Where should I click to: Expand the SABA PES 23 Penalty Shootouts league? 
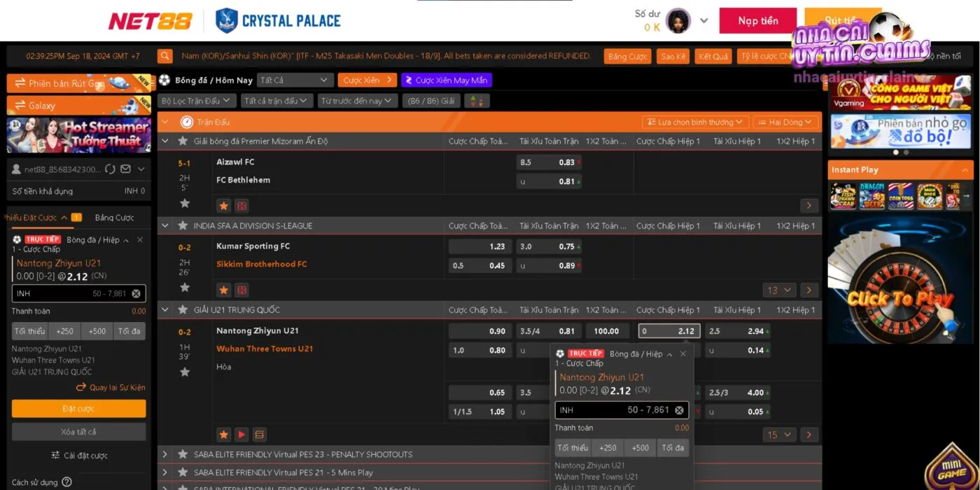click(x=165, y=454)
